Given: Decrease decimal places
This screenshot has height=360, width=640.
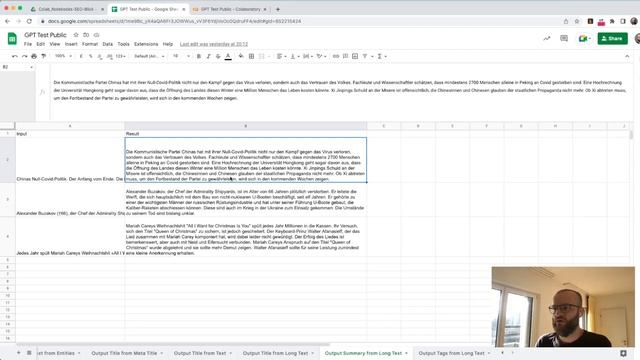Looking at the screenshot, I should [x=100, y=56].
